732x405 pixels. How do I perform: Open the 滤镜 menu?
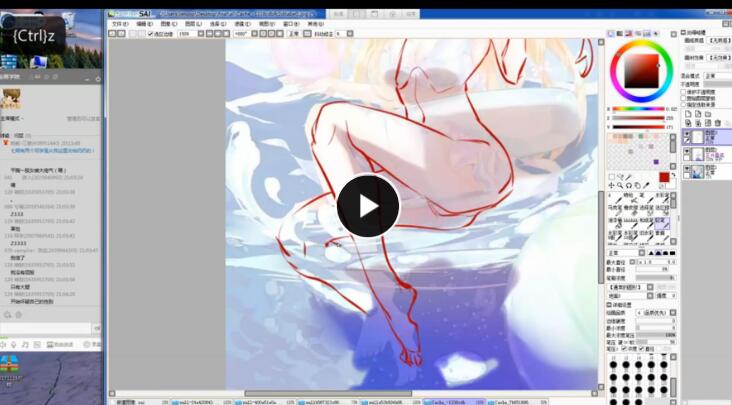(242, 23)
